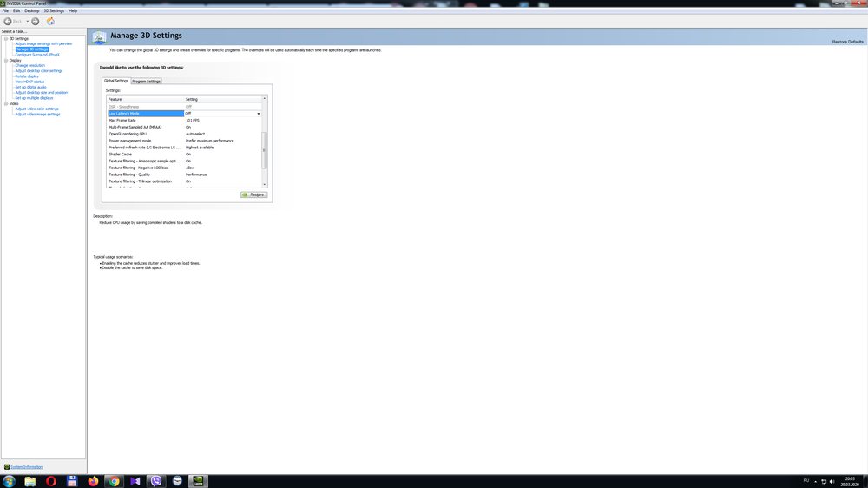This screenshot has height=488, width=868.
Task: Launch Opera from the taskbar
Action: 51,481
